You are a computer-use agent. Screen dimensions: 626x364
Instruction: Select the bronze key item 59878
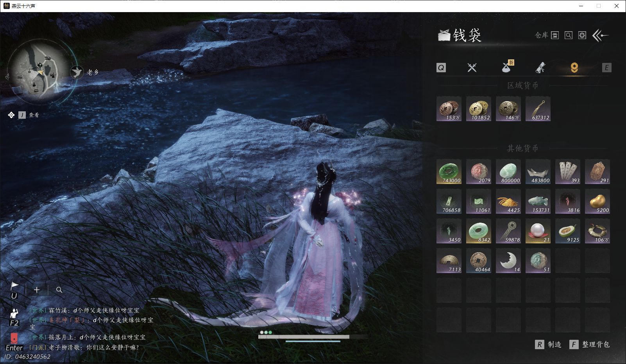coord(508,231)
